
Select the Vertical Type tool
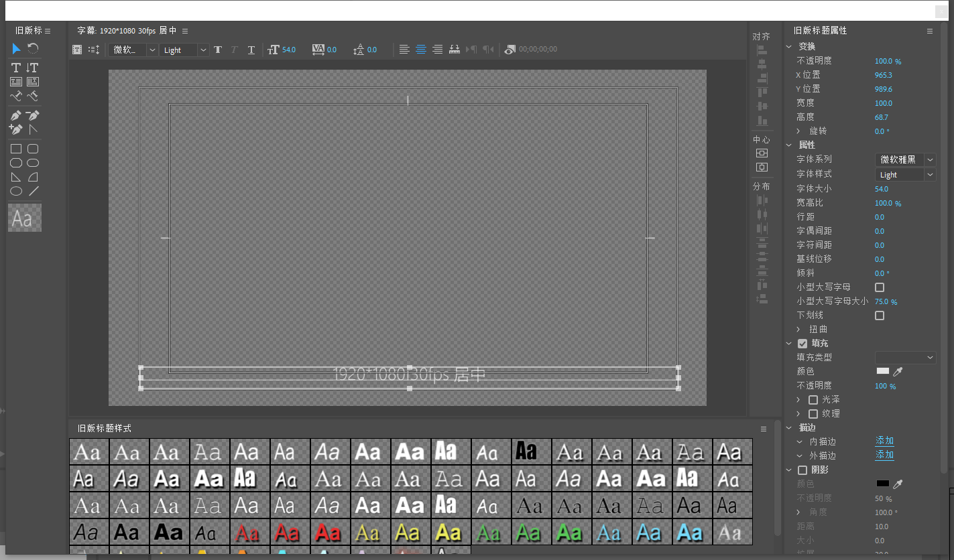tap(33, 68)
